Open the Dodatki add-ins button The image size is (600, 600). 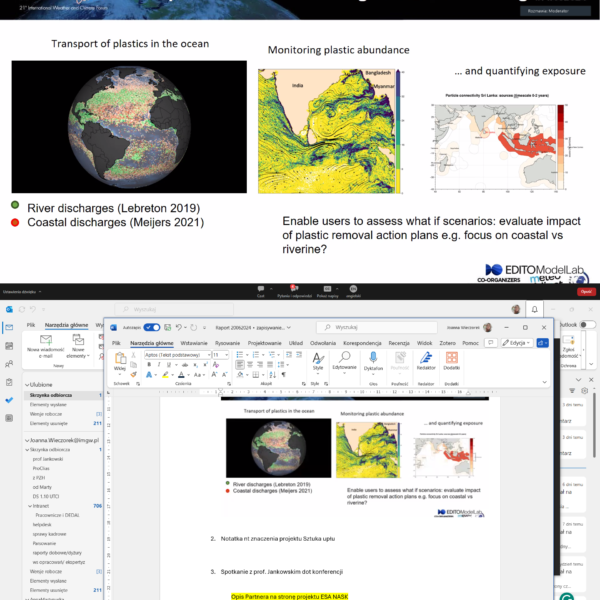coord(452,362)
